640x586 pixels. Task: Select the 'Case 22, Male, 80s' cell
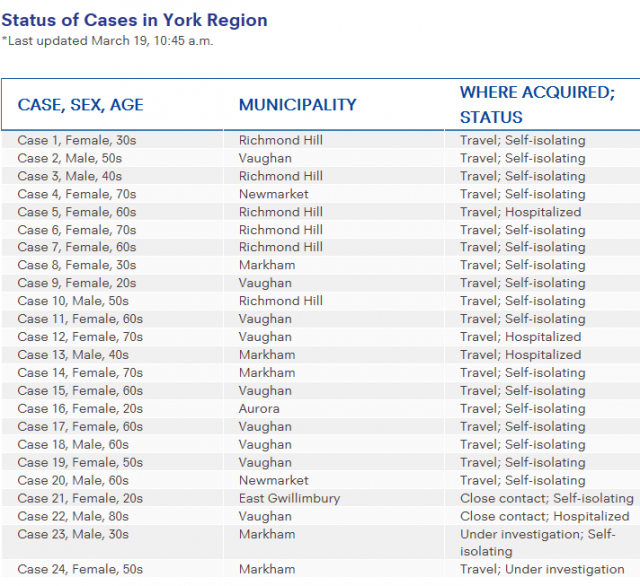70,516
